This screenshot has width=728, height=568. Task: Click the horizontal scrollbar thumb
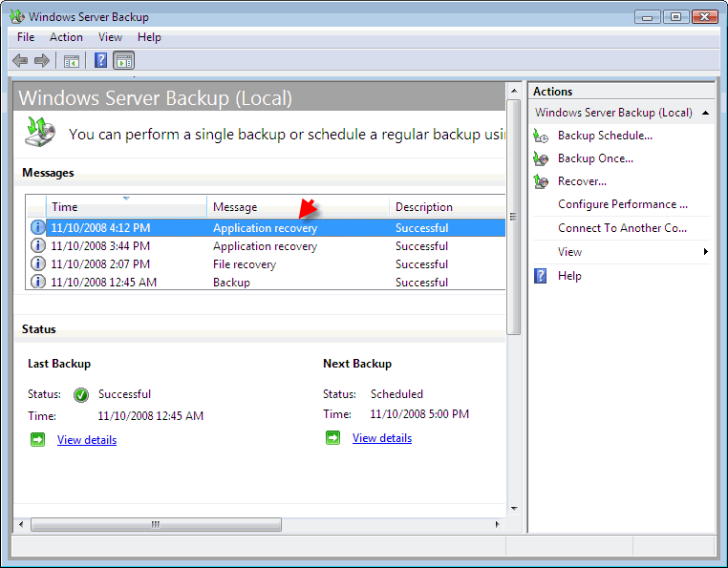click(156, 524)
